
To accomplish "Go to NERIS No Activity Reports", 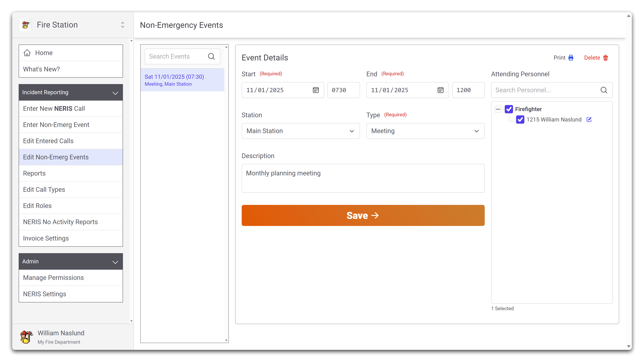I will tap(60, 222).
